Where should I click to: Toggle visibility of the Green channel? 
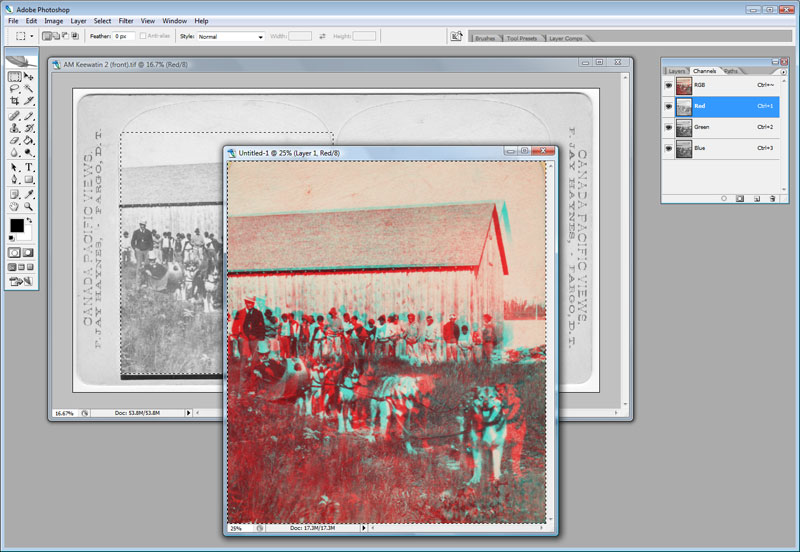669,126
